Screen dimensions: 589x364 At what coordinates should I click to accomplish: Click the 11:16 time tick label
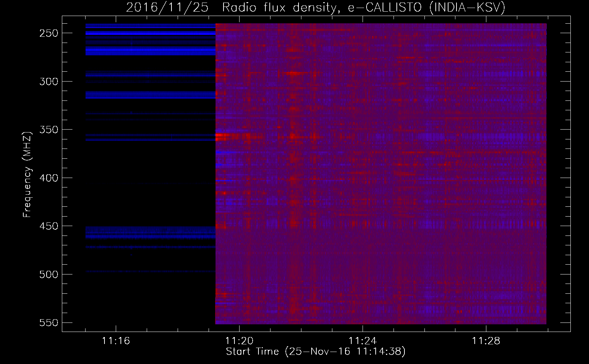coord(116,341)
